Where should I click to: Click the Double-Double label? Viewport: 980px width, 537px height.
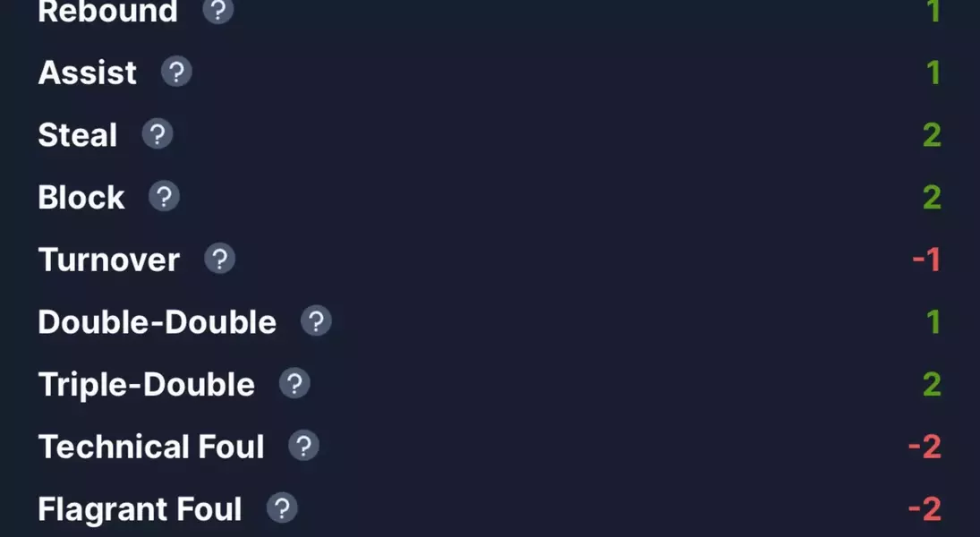pos(157,322)
